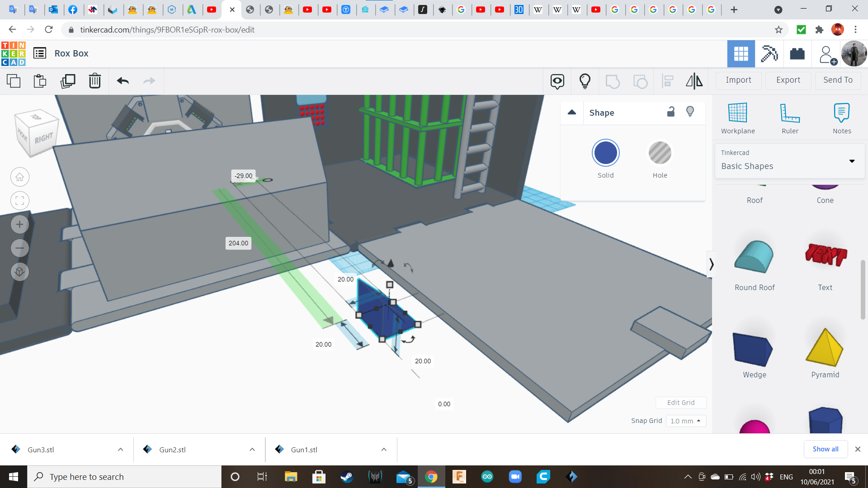Select the Ruler tool
The height and width of the screenshot is (488, 868).
(x=790, y=118)
